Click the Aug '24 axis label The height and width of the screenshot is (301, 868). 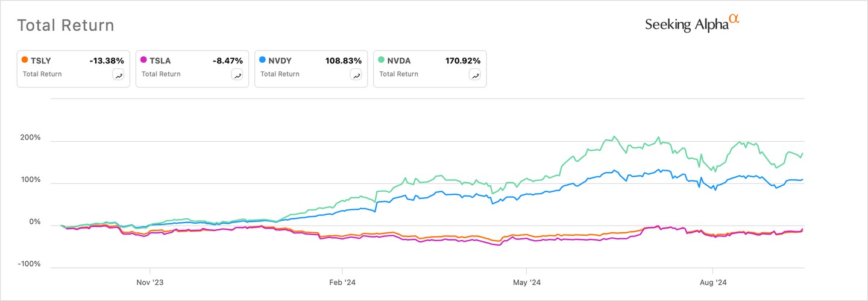(x=713, y=282)
